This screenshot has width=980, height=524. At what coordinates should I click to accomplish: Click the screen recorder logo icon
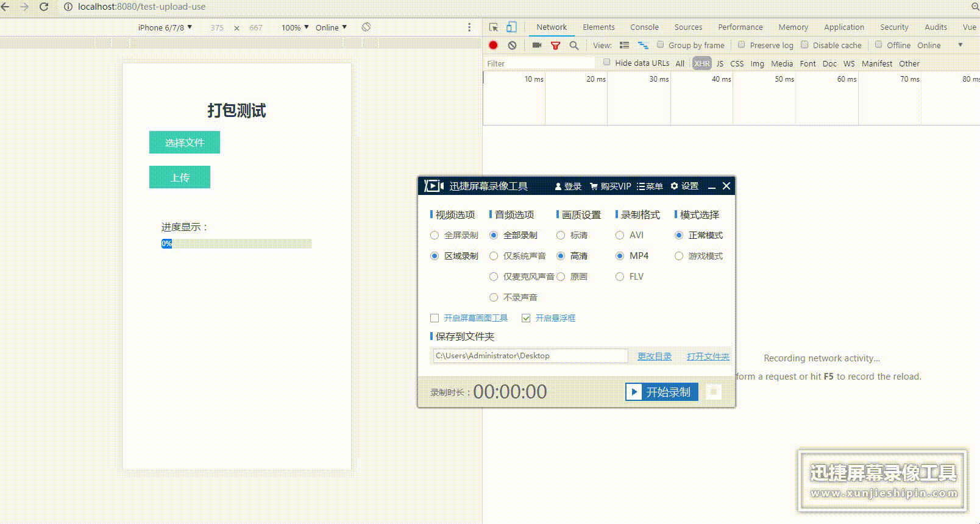(434, 186)
